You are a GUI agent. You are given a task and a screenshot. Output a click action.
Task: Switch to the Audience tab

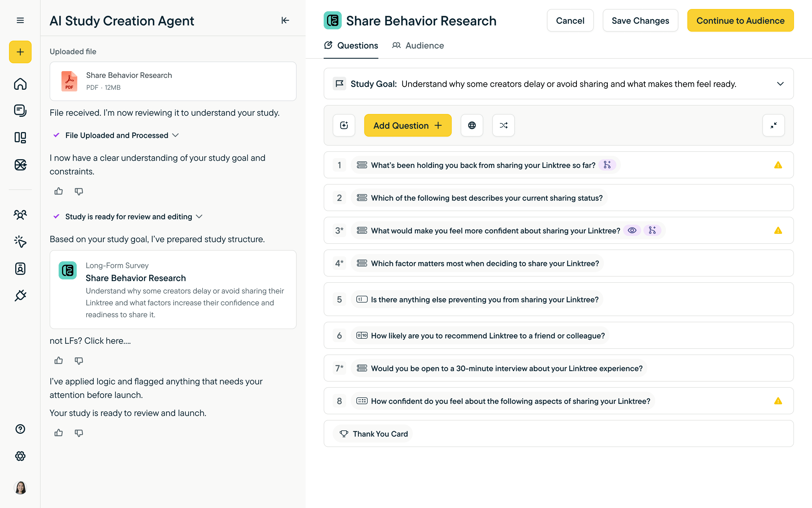pyautogui.click(x=418, y=46)
